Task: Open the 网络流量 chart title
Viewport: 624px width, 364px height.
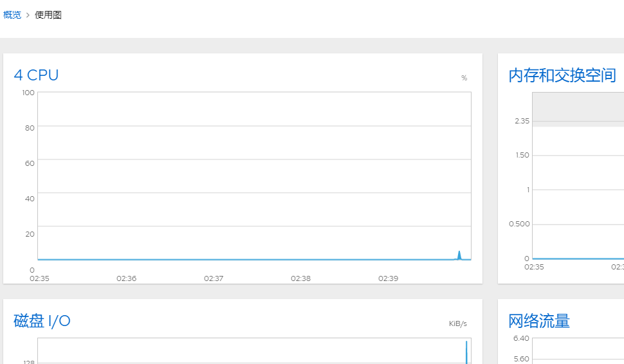Action: pos(539,321)
